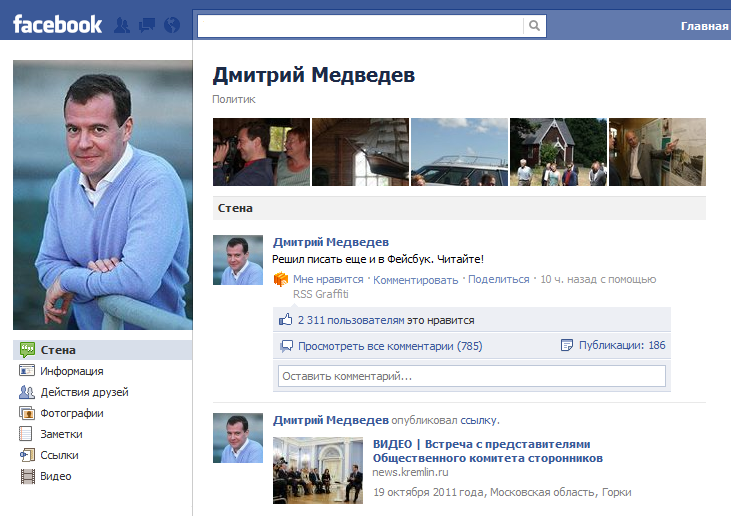Image resolution: width=731 pixels, height=516 pixels.
Task: Click the Facebook logo
Action: pyautogui.click(x=57, y=24)
